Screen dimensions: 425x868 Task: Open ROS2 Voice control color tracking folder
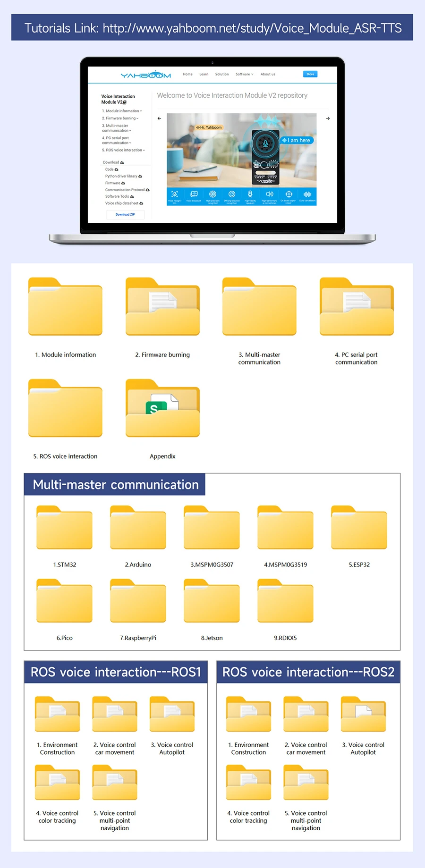click(248, 783)
